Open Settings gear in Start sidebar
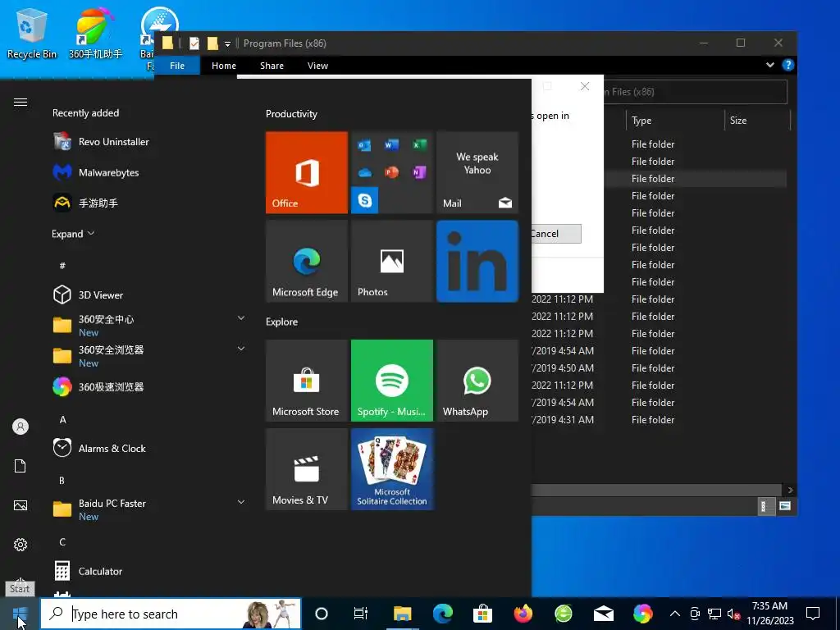This screenshot has height=630, width=840. pos(21,545)
